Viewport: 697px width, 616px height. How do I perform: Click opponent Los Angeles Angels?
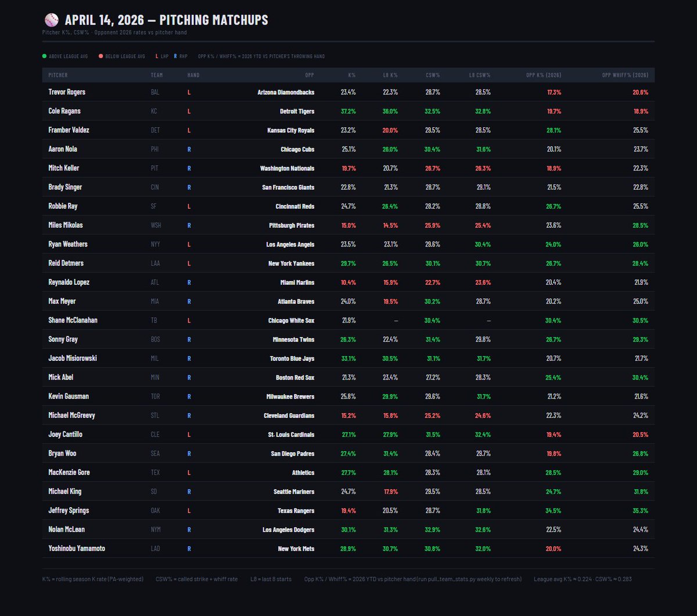coord(290,245)
